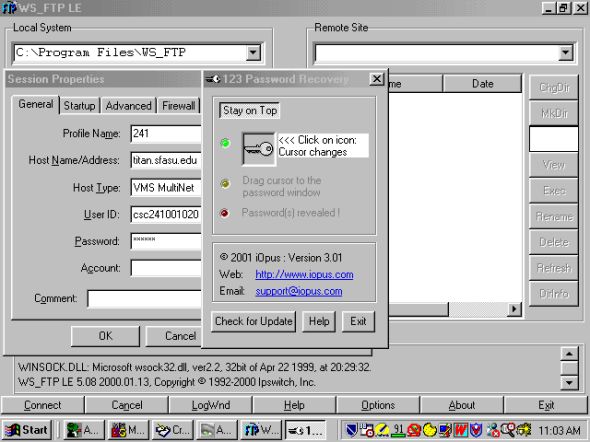This screenshot has width=590, height=442.
Task: Click the system tray clock 11:03 AM
Action: pyautogui.click(x=559, y=430)
